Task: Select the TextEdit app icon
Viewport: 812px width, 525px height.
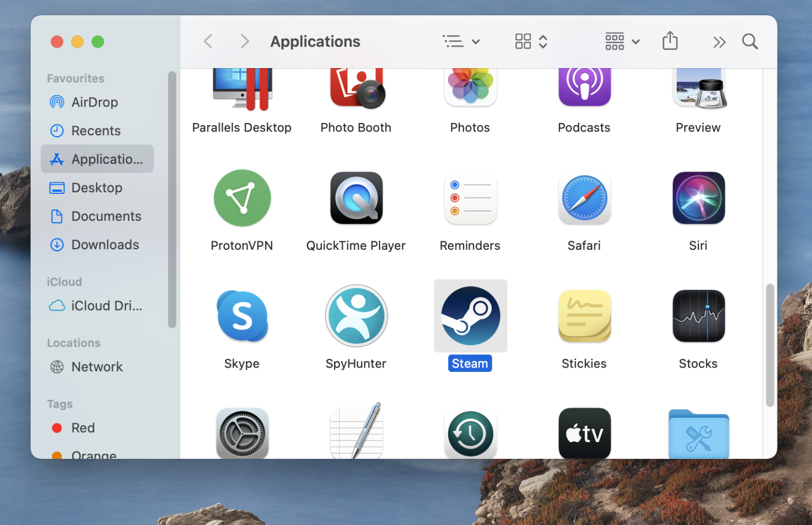Action: tap(357, 431)
